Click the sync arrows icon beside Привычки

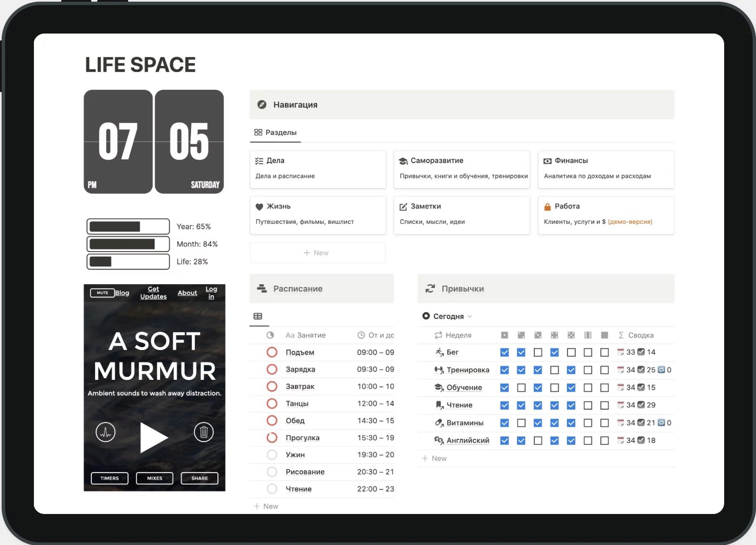[x=430, y=288]
